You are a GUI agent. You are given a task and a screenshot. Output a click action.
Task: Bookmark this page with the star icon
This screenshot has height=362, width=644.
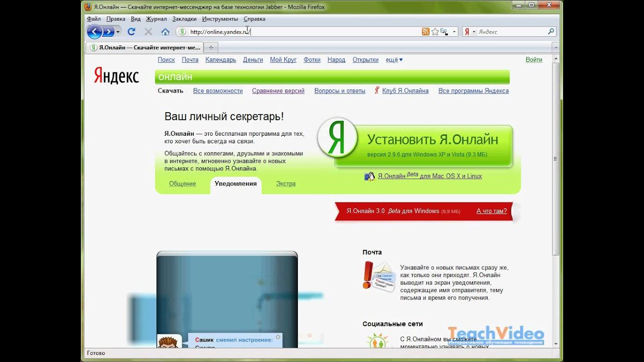[x=435, y=32]
